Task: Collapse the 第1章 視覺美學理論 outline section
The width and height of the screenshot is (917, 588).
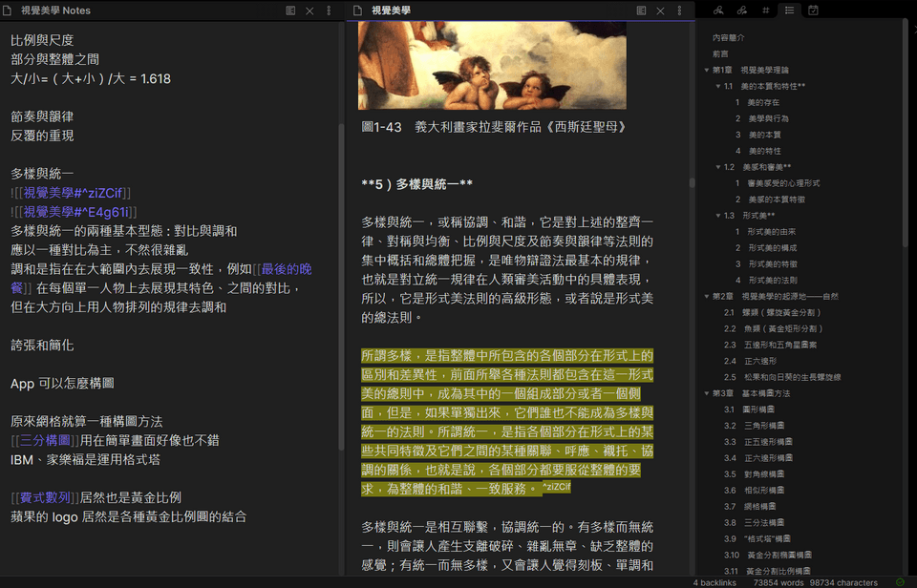Action: point(707,70)
